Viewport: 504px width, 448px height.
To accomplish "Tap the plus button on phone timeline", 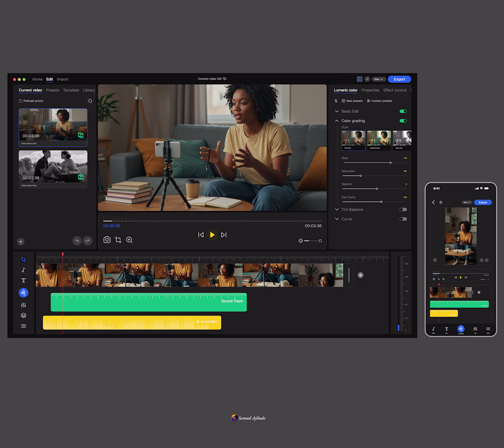I will coord(479,292).
